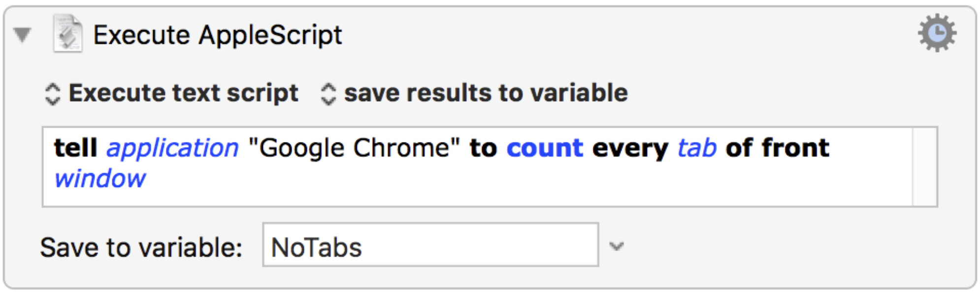Click the word window in the script

100,179
